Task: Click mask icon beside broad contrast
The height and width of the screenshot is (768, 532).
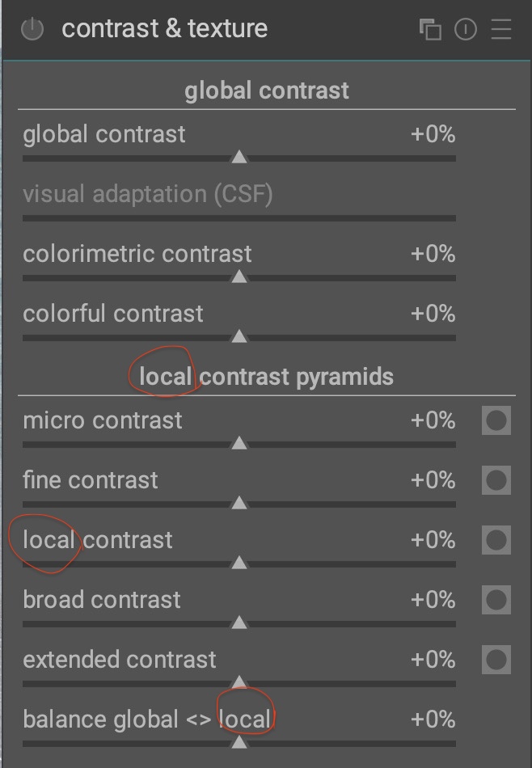Action: click(496, 600)
